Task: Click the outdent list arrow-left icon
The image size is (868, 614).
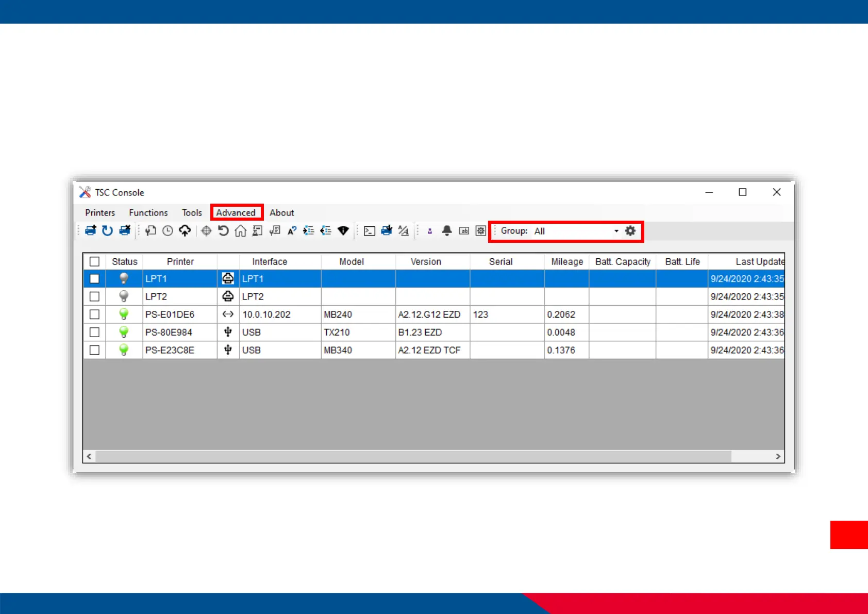Action: [326, 230]
